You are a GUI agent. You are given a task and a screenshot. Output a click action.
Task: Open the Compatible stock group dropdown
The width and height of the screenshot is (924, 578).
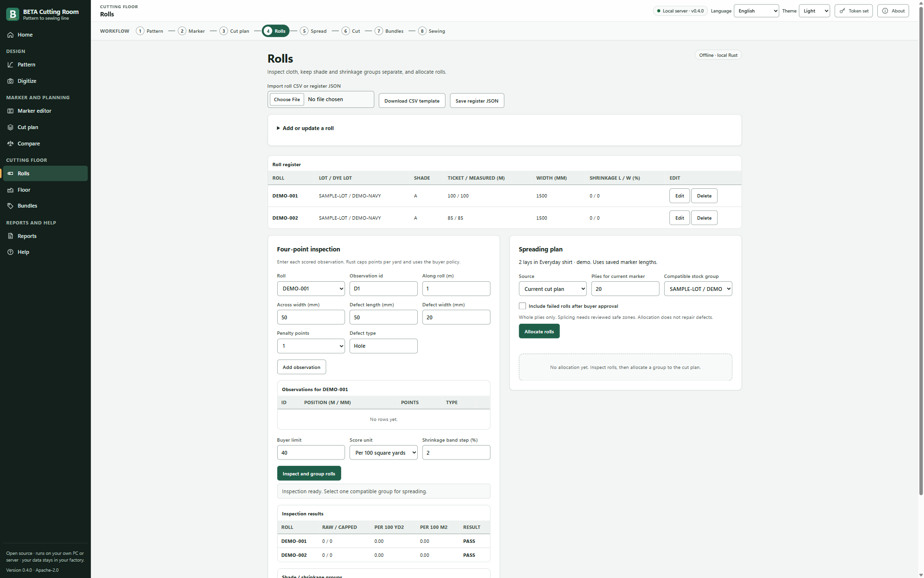point(698,289)
